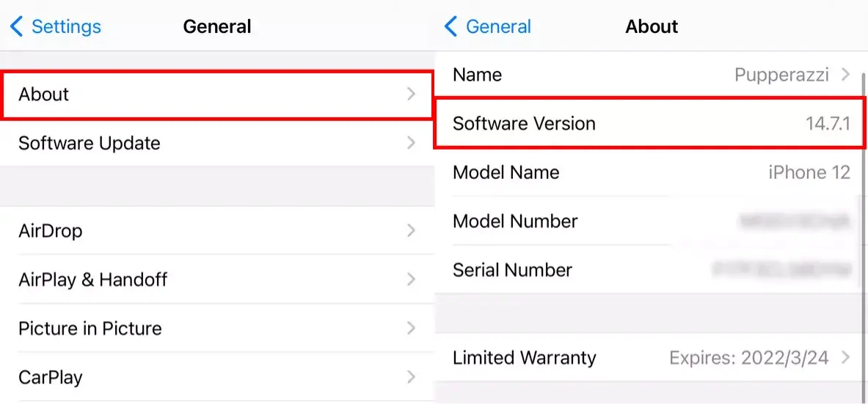Screen dimensions: 868x404
Task: Open Limited Warranty expiry details
Action: click(748, 358)
